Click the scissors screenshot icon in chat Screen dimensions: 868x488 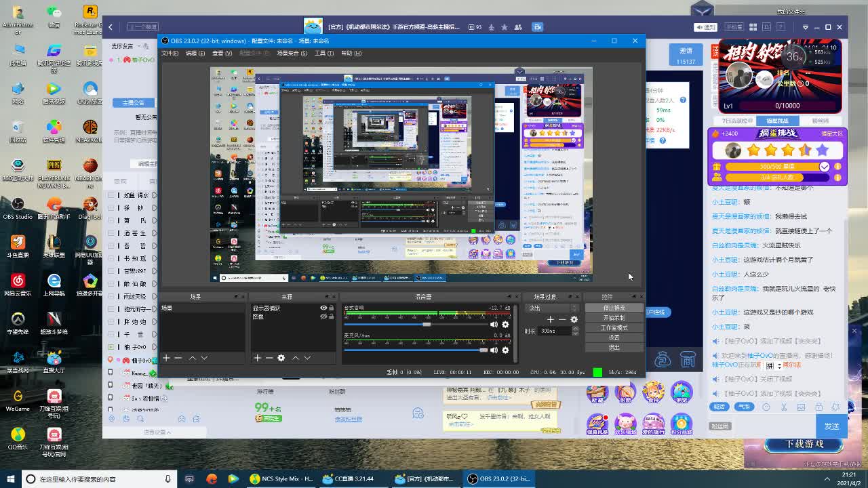(x=784, y=407)
